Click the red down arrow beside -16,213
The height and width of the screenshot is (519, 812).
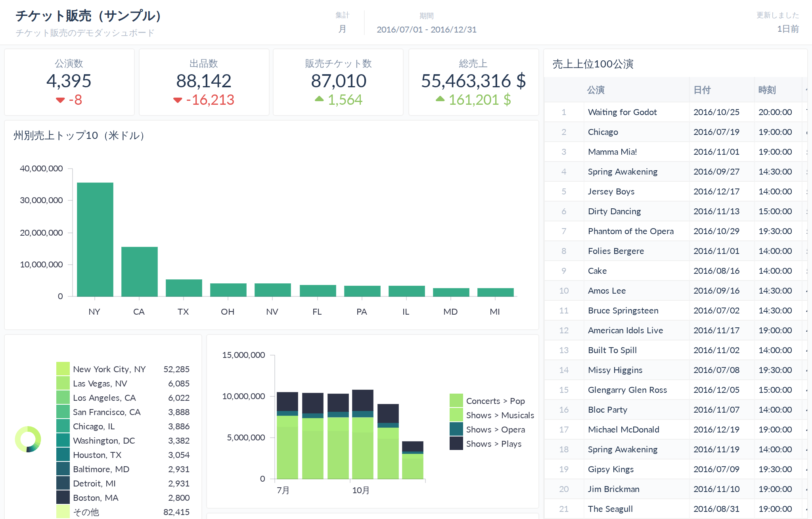[178, 100]
